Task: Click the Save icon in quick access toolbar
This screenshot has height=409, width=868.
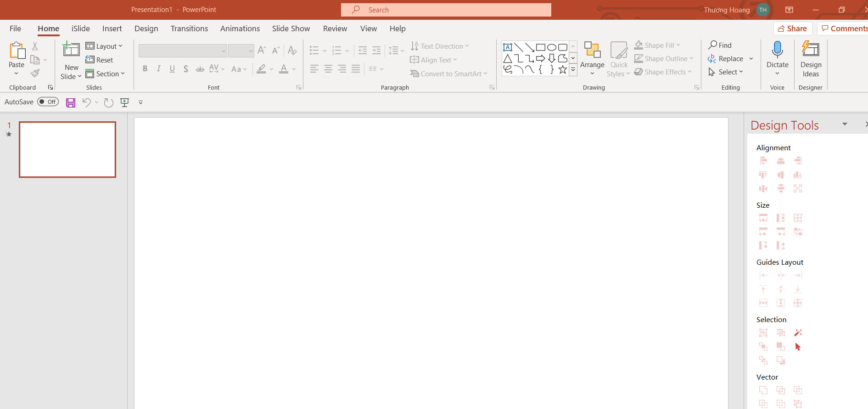Action: (x=70, y=102)
